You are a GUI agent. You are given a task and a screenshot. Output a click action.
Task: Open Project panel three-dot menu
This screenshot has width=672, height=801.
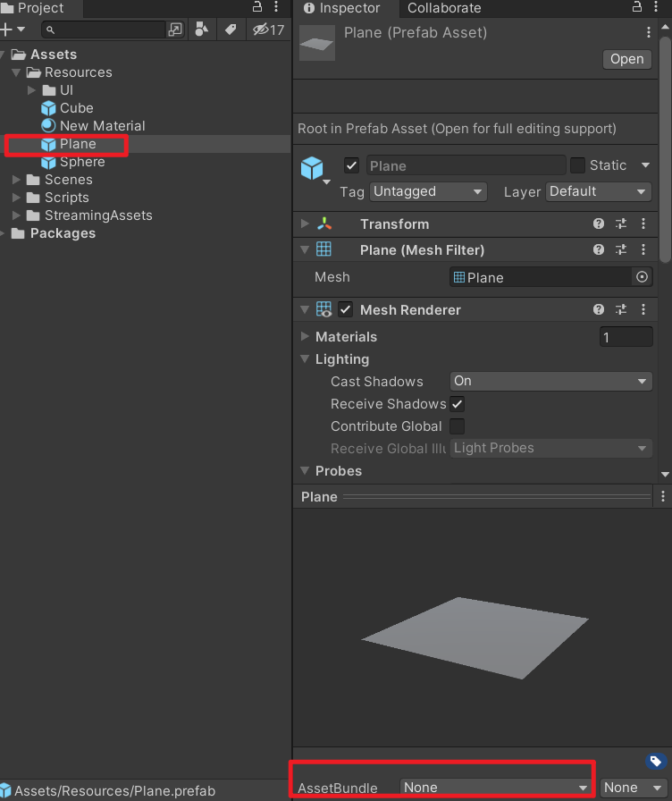[x=276, y=6]
